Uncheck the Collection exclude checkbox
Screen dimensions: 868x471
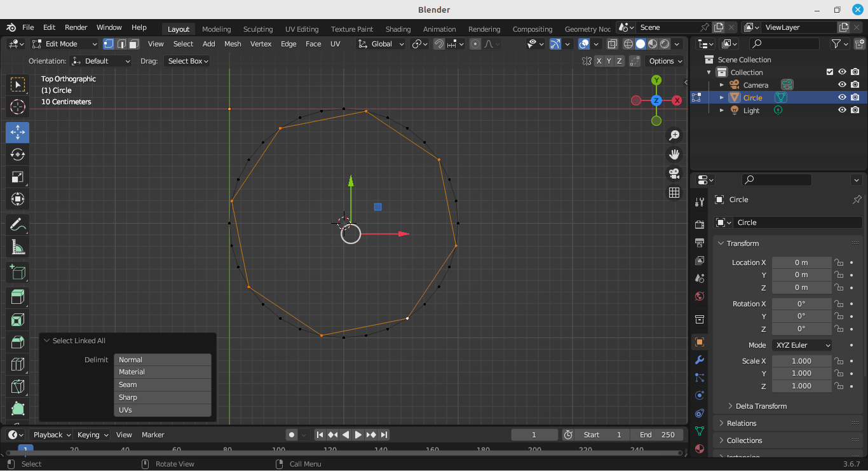(x=829, y=72)
